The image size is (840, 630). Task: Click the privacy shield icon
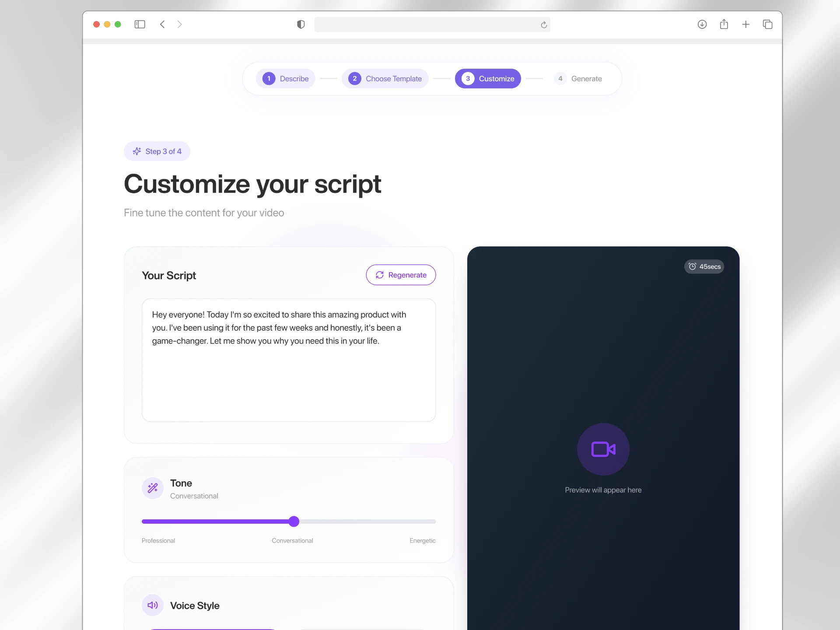[x=301, y=24]
